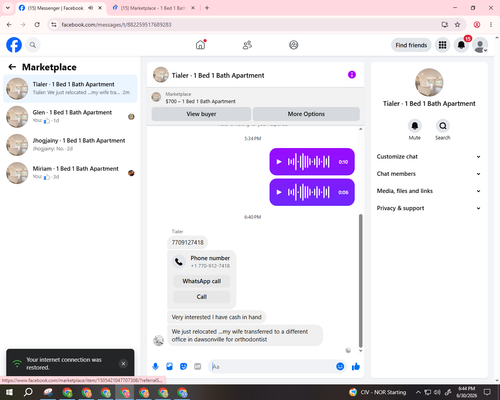This screenshot has width=500, height=400.
Task: Click the right panel apartment profile picture
Action: point(429,82)
